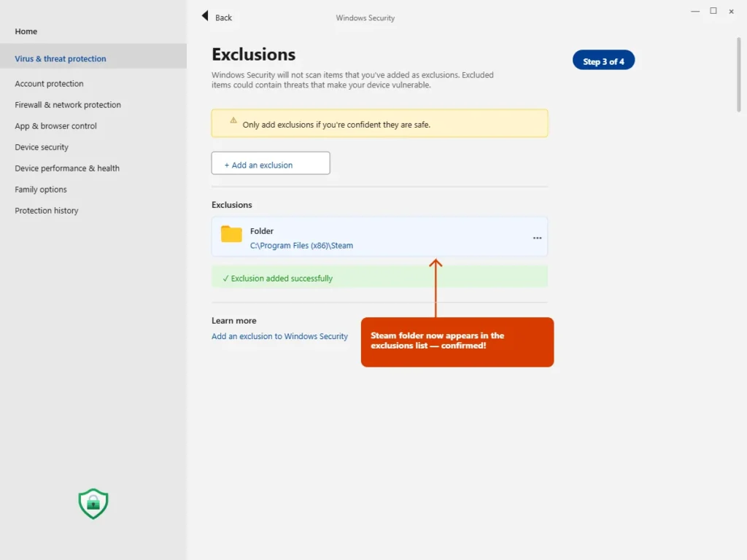Click the green shield lock icon
The height and width of the screenshot is (560, 747).
93,503
